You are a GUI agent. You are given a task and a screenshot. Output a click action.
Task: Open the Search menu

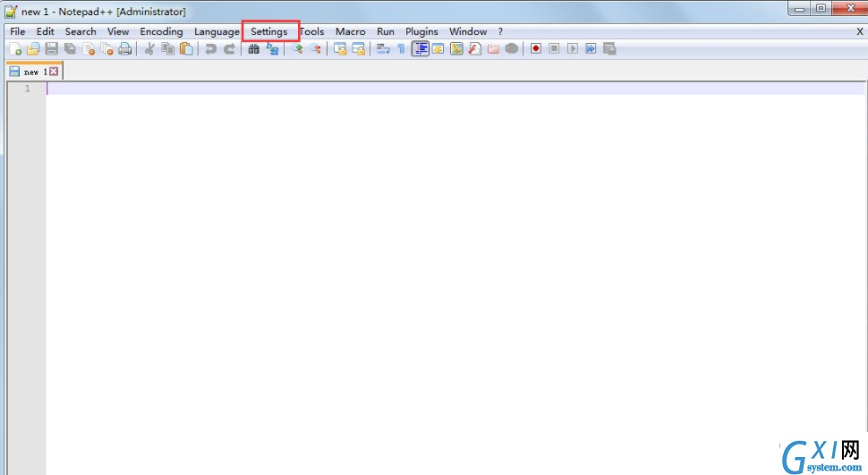click(81, 31)
